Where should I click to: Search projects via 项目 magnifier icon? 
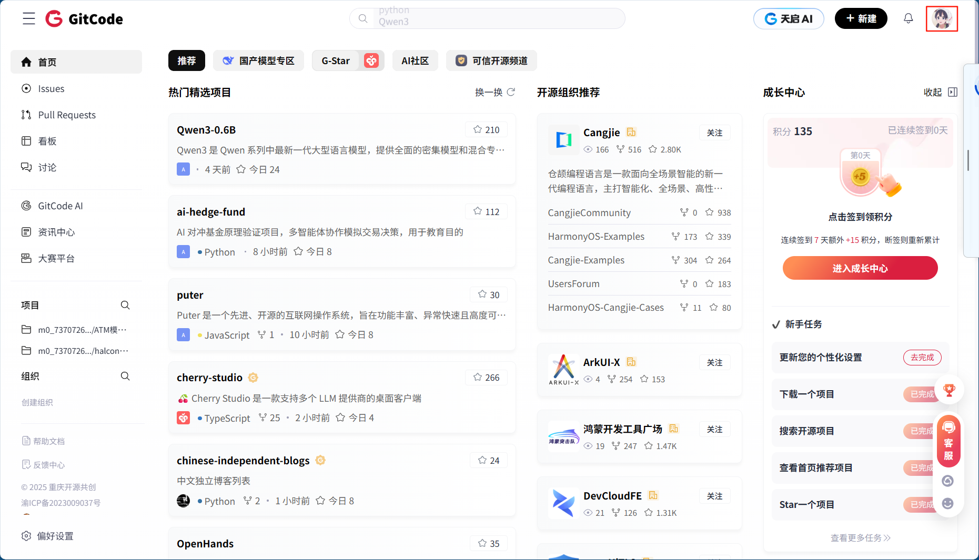[x=125, y=305]
